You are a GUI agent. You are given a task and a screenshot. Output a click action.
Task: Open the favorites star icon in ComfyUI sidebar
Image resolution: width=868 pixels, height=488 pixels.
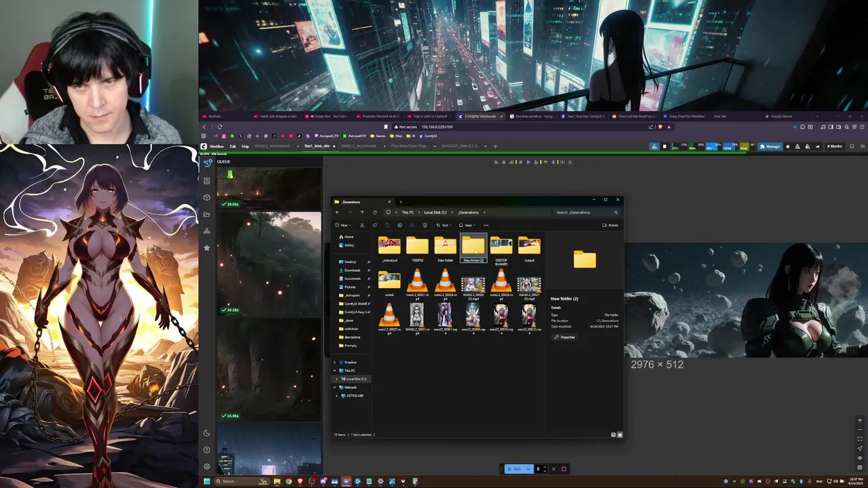[207, 248]
